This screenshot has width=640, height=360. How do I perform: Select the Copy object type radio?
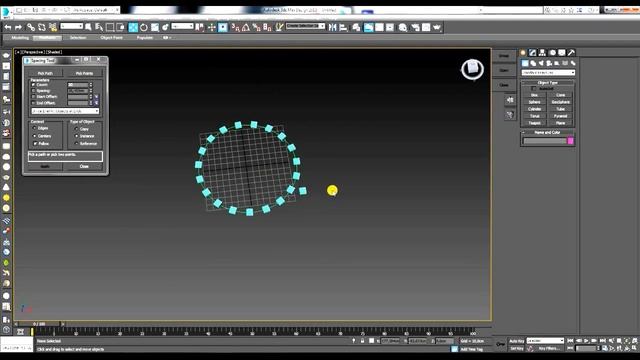[76, 129]
